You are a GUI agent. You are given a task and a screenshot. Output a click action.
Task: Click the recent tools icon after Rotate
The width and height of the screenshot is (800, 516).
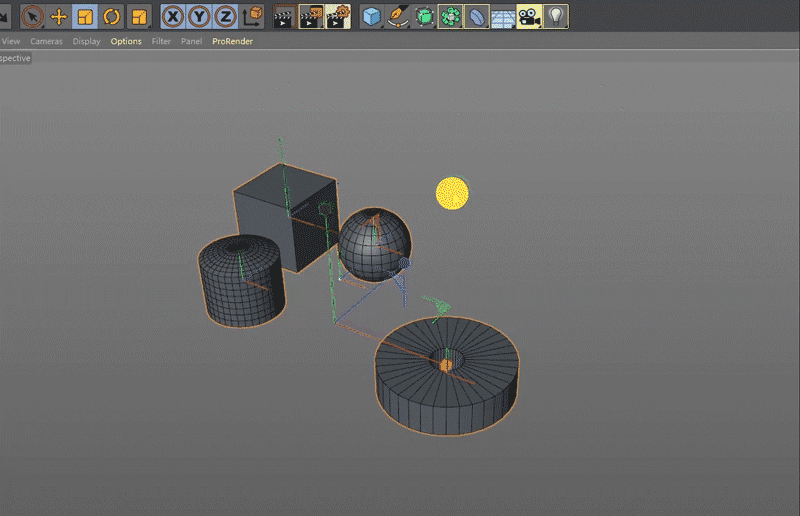coord(139,17)
